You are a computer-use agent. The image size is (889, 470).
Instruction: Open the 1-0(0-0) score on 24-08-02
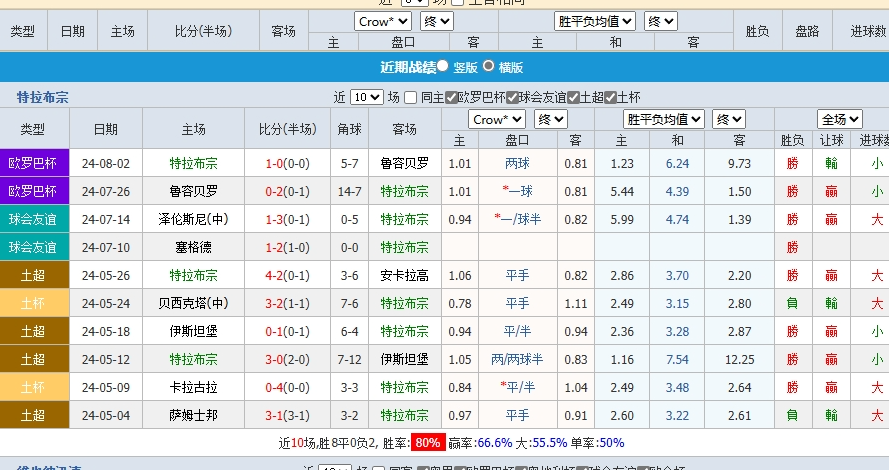[x=287, y=163]
